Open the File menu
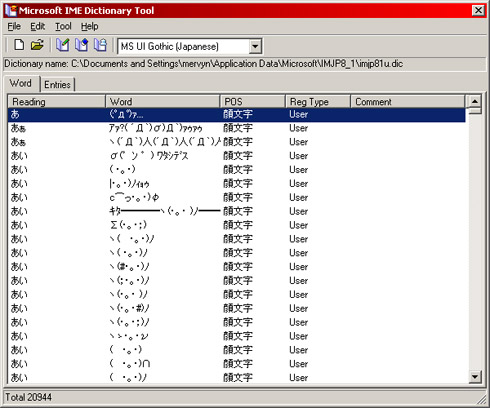The width and height of the screenshot is (490, 408). tap(14, 26)
